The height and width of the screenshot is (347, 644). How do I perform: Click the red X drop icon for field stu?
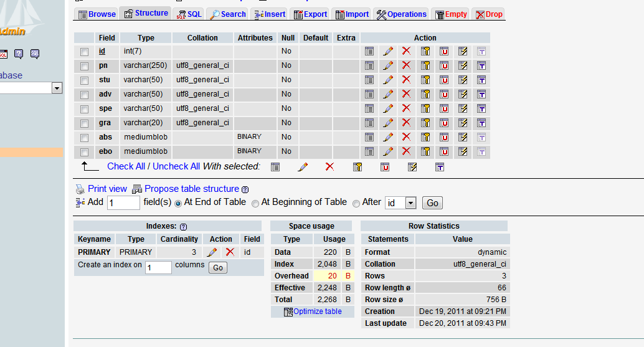coord(406,80)
